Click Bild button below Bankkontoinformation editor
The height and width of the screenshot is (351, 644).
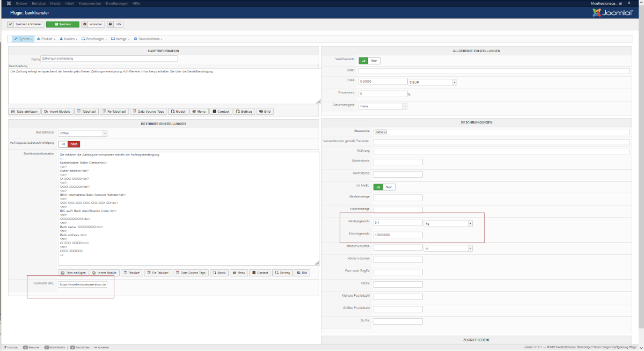coord(302,273)
